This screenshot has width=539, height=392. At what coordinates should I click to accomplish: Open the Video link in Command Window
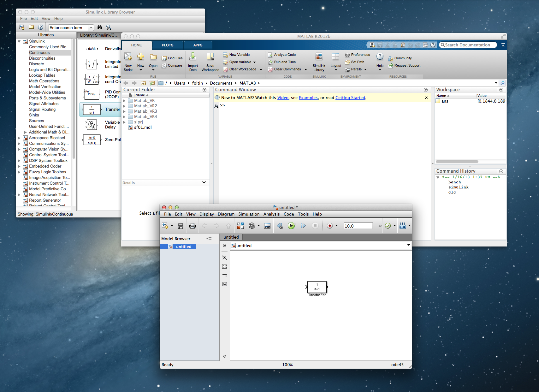pos(283,98)
